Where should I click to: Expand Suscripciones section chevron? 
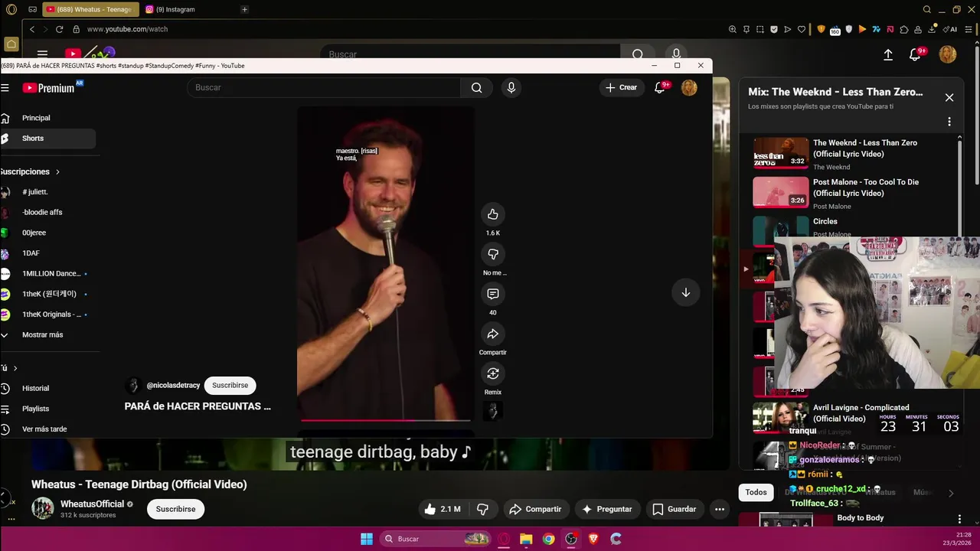(x=57, y=171)
